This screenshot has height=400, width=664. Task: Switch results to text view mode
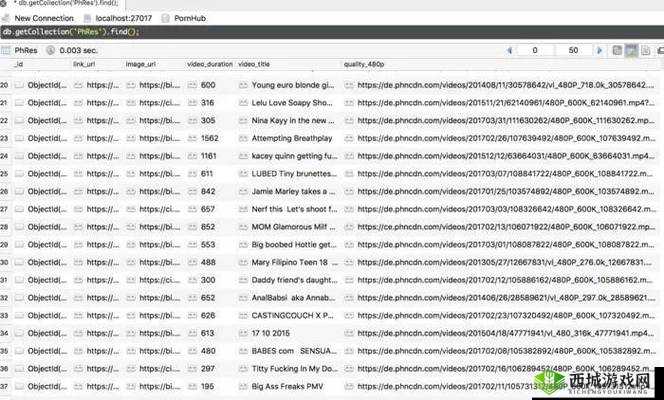point(646,49)
